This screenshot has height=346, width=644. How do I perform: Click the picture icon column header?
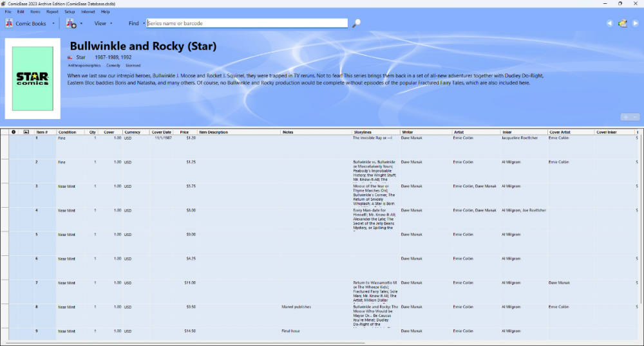[x=26, y=132]
